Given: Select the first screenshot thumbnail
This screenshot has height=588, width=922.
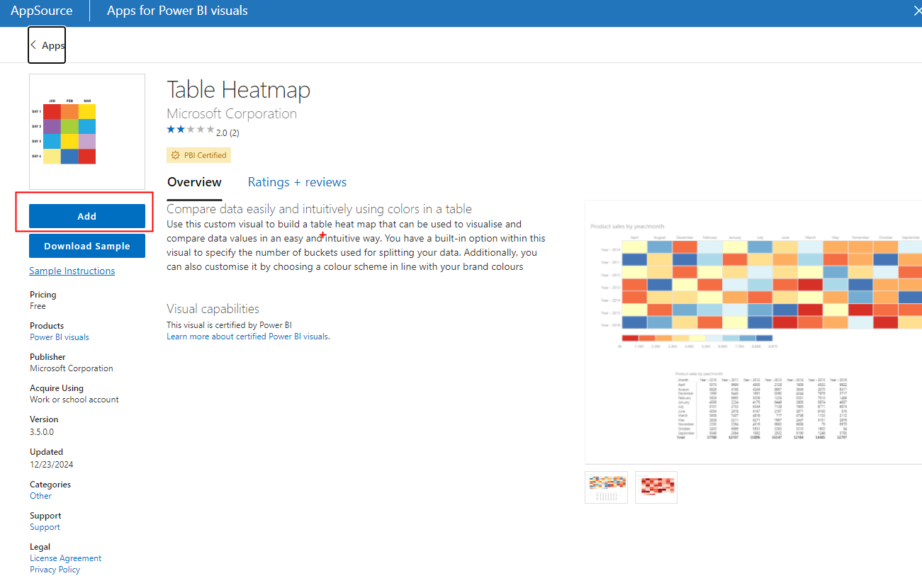Looking at the screenshot, I should tap(606, 487).
